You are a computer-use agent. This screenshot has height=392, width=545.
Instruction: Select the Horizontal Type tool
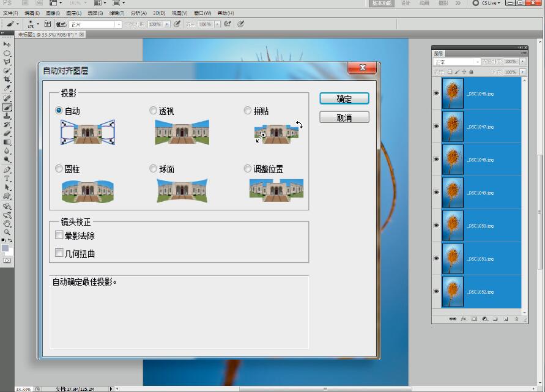click(7, 179)
